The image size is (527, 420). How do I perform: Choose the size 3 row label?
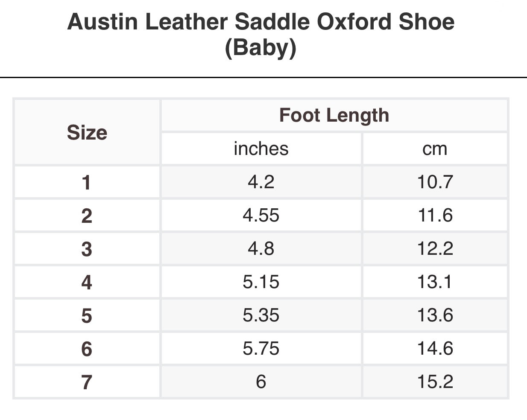(87, 249)
